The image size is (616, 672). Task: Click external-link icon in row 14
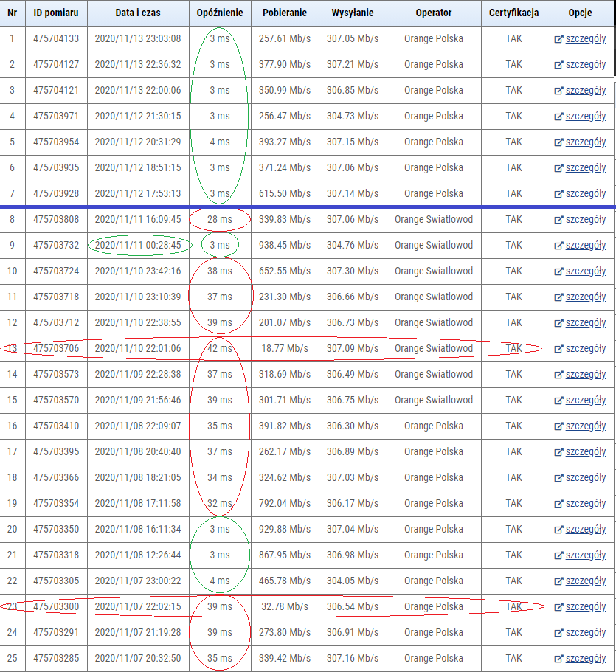558,375
